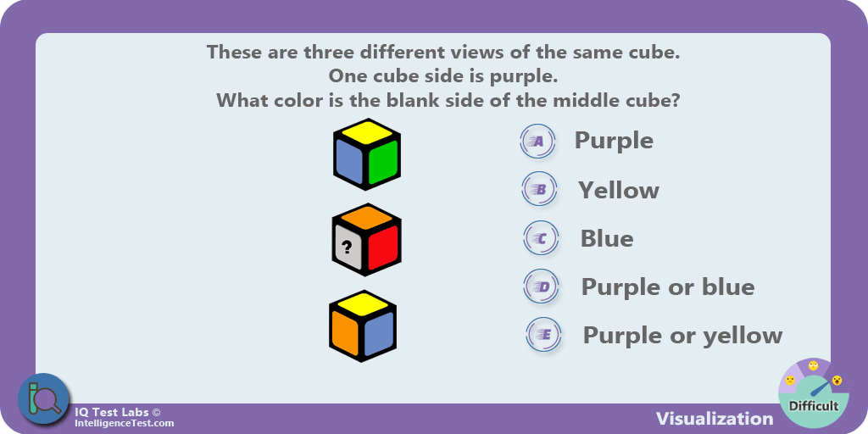Click the question mark cube face

pos(348,248)
